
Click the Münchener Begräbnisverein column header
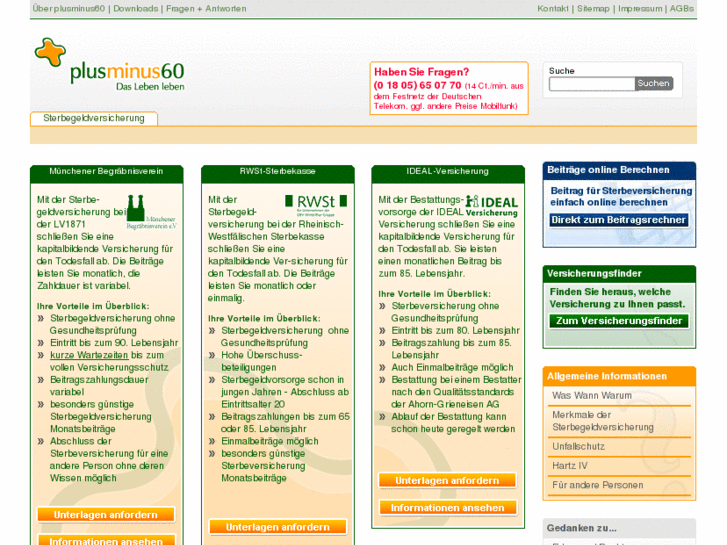tap(106, 172)
